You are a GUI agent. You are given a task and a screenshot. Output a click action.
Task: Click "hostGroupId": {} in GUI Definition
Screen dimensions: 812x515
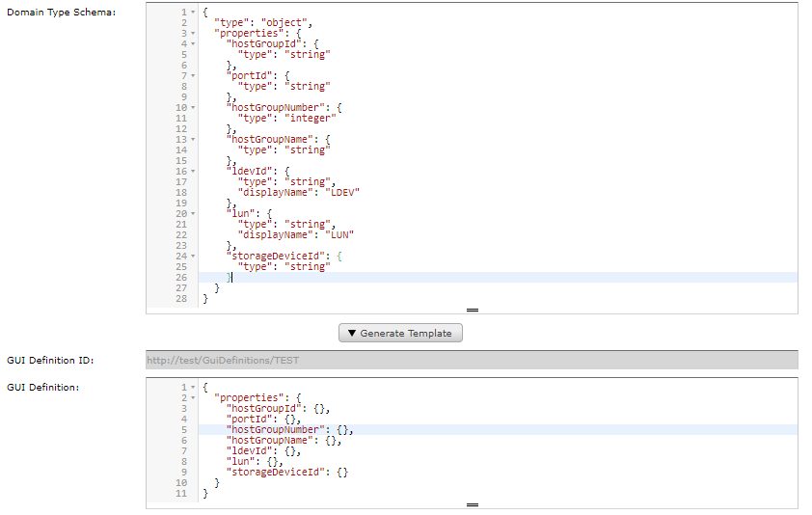click(x=278, y=408)
